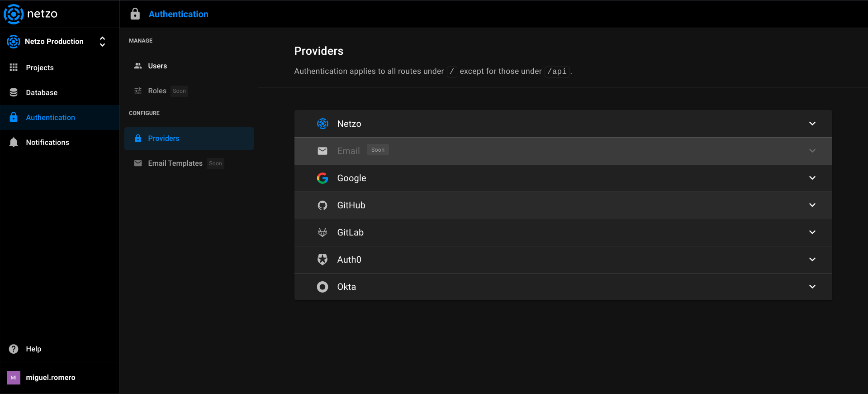
Task: Click the Okta provider label
Action: [x=346, y=287]
